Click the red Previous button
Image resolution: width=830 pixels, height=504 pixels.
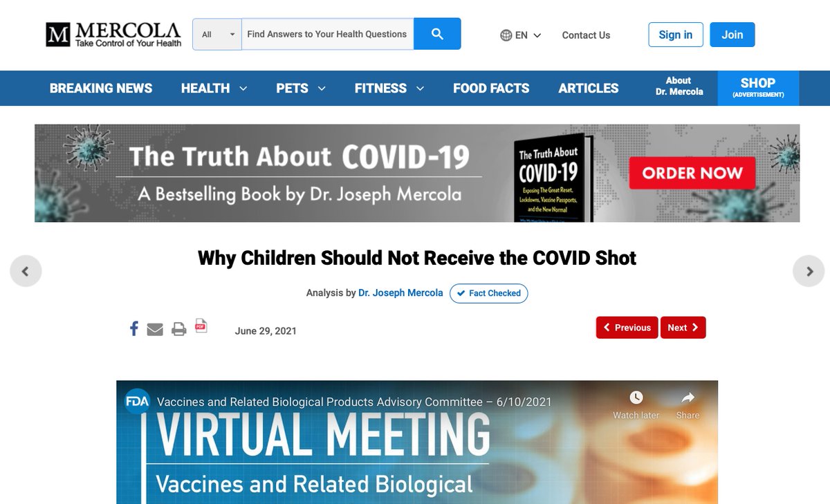point(627,328)
